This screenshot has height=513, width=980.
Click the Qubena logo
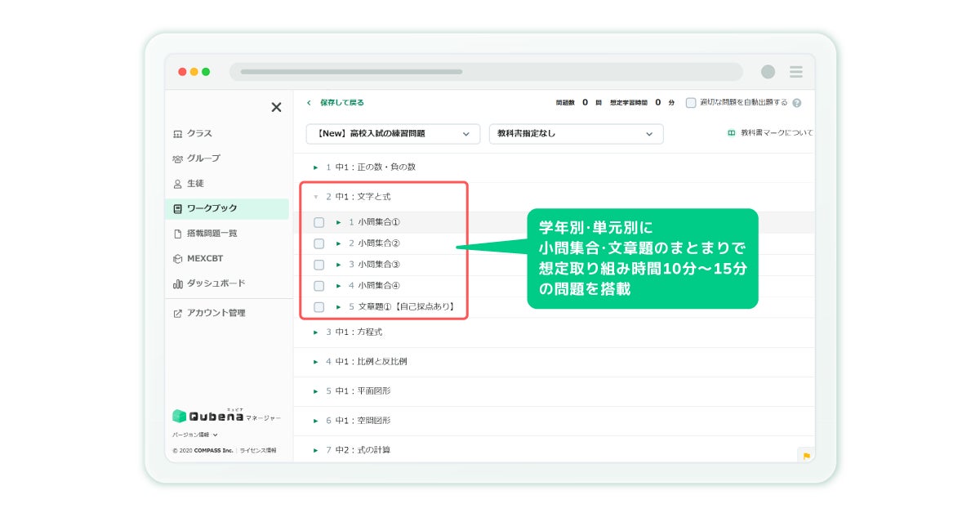click(208, 416)
